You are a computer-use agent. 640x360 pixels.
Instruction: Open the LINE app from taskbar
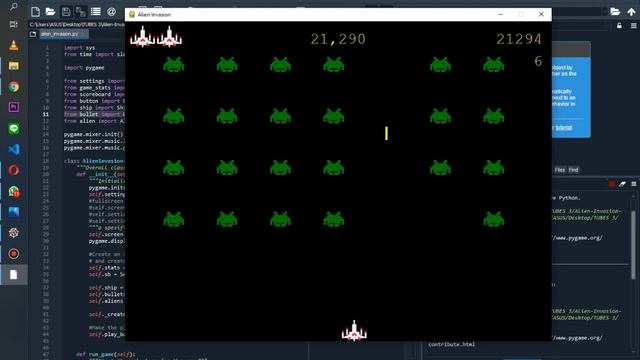13,129
